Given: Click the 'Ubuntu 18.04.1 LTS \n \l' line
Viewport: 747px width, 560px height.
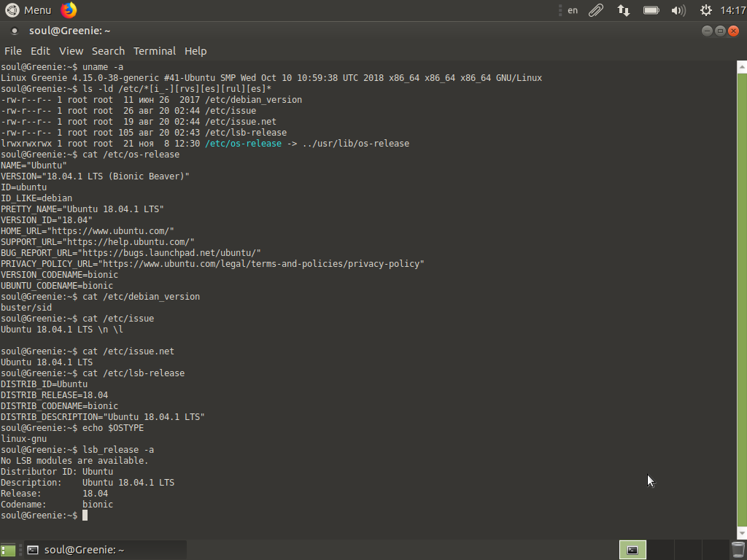Looking at the screenshot, I should click(x=61, y=330).
